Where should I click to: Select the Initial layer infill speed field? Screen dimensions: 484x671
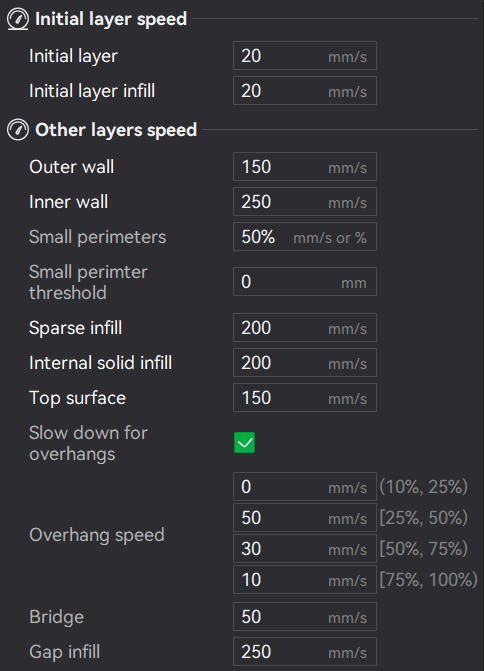click(x=305, y=91)
